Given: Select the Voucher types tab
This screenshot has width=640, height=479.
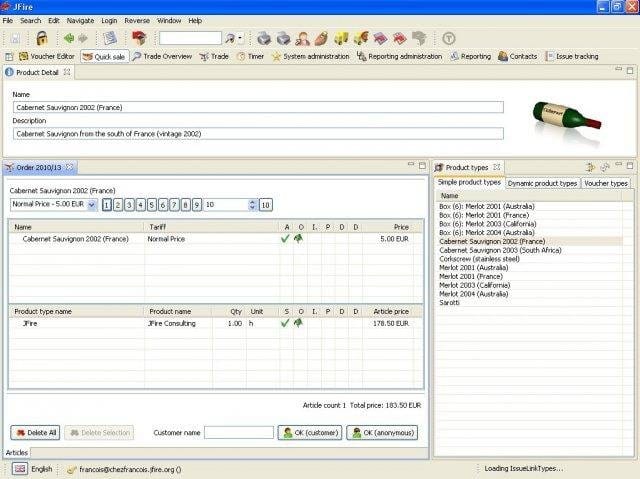Looking at the screenshot, I should pos(606,183).
